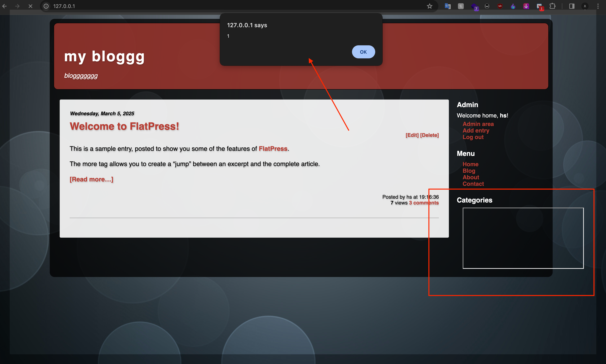Follow the FlatPress link in the entry text
Screen dimensions: 606x364
point(273,149)
